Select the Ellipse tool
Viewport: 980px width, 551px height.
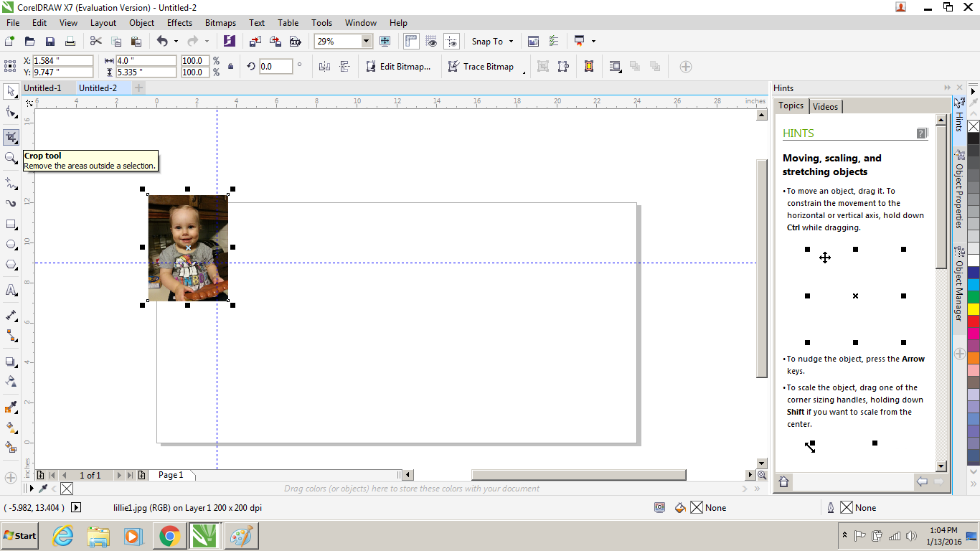pos(11,245)
